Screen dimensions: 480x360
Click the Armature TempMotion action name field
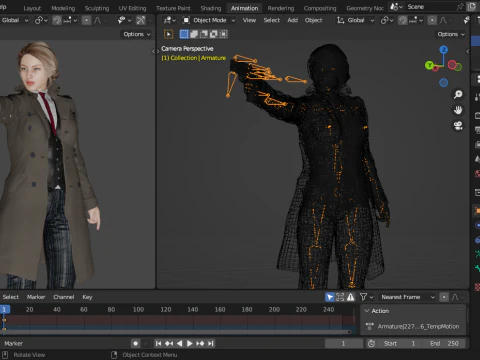418,327
